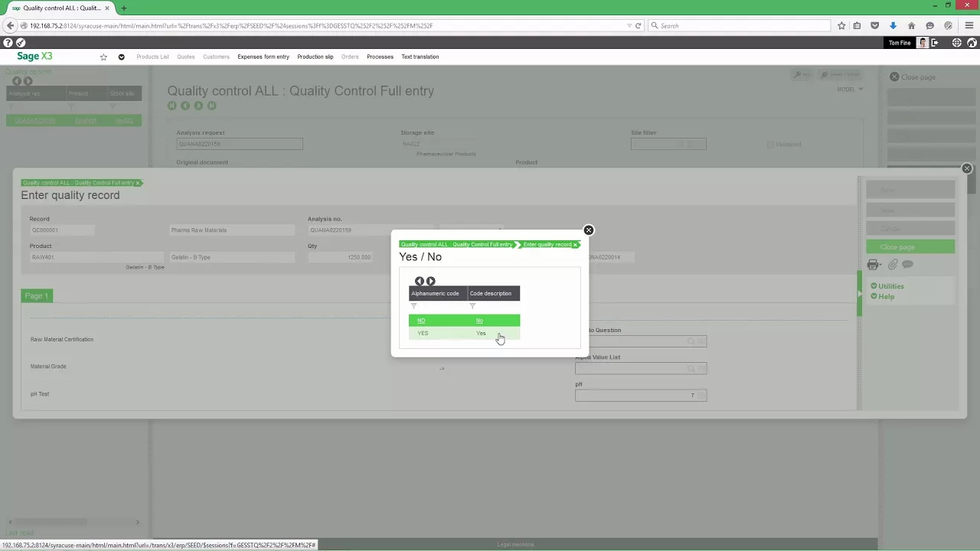Switch to Page 1 tab
This screenshot has width=980, height=551.
[36, 295]
